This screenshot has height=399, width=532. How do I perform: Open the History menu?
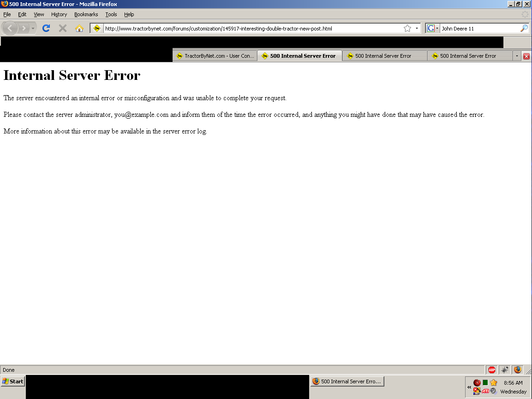(x=59, y=14)
